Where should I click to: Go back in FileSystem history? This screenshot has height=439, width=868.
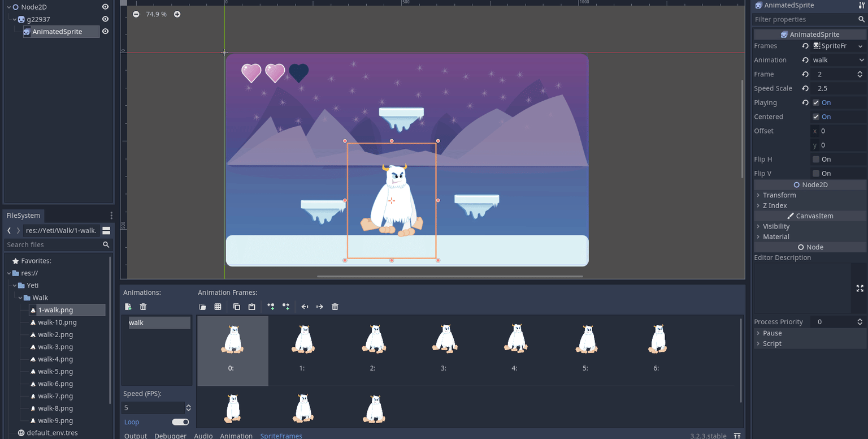[x=9, y=230]
